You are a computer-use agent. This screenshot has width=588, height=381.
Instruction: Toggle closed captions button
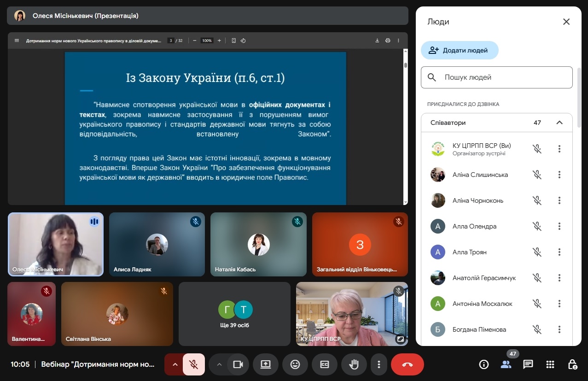pos(325,364)
